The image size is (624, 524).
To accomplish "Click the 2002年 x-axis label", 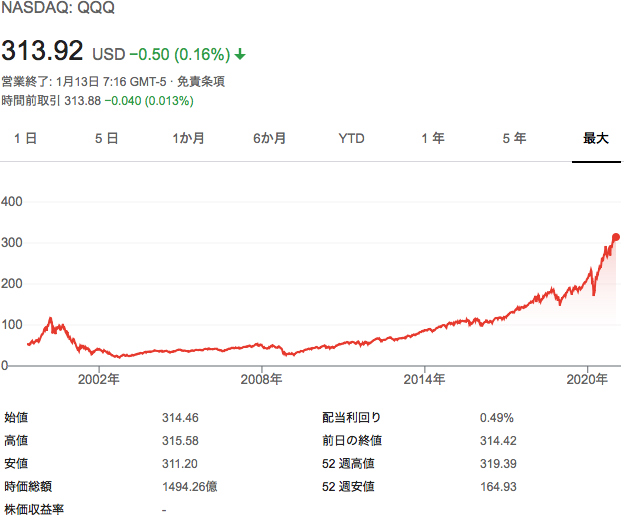I will tap(99, 379).
